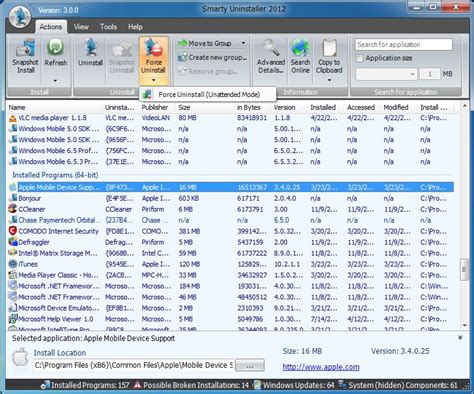Click the Installed Programs (64-bit) group header
Image resolution: width=474 pixels, height=394 pixels.
(55, 175)
